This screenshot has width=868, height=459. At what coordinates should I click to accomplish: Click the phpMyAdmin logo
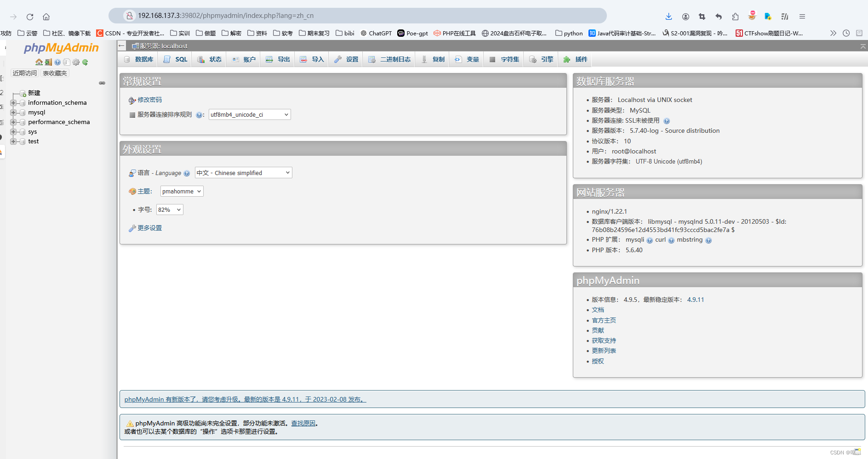pos(61,48)
